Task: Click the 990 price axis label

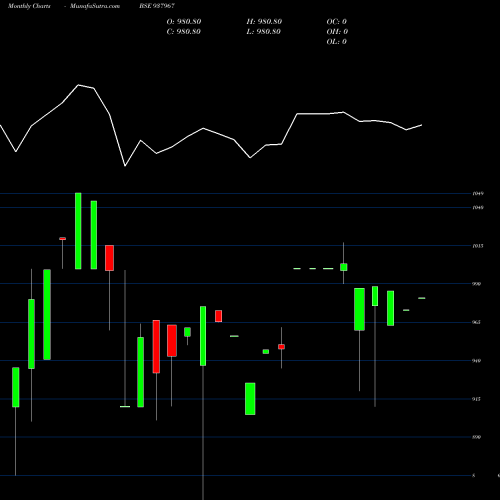Action: pos(477,284)
